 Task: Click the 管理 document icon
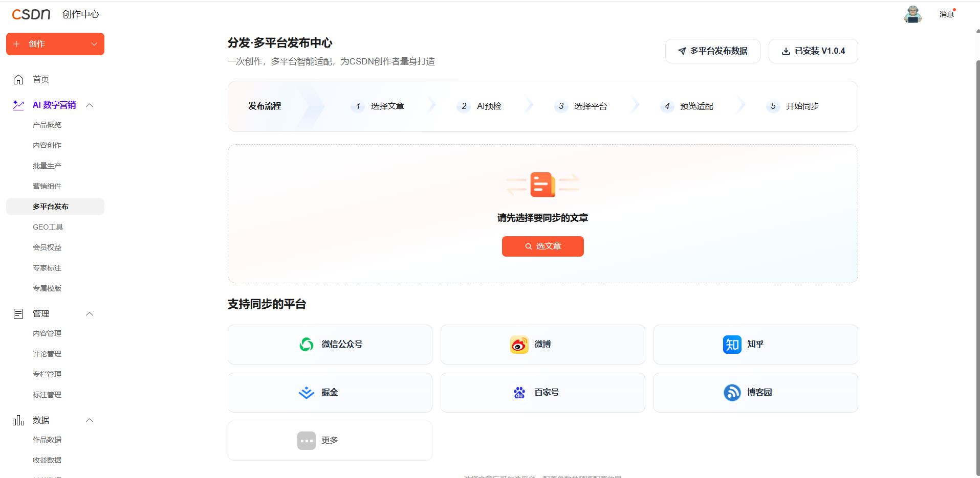tap(18, 314)
